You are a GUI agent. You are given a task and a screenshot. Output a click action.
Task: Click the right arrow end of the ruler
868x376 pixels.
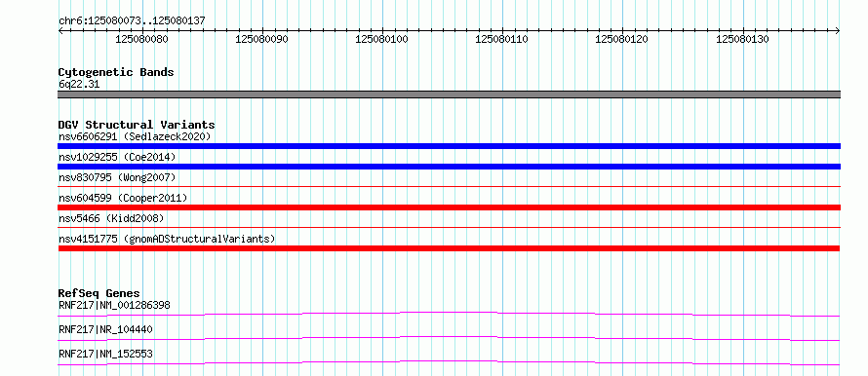coord(838,31)
